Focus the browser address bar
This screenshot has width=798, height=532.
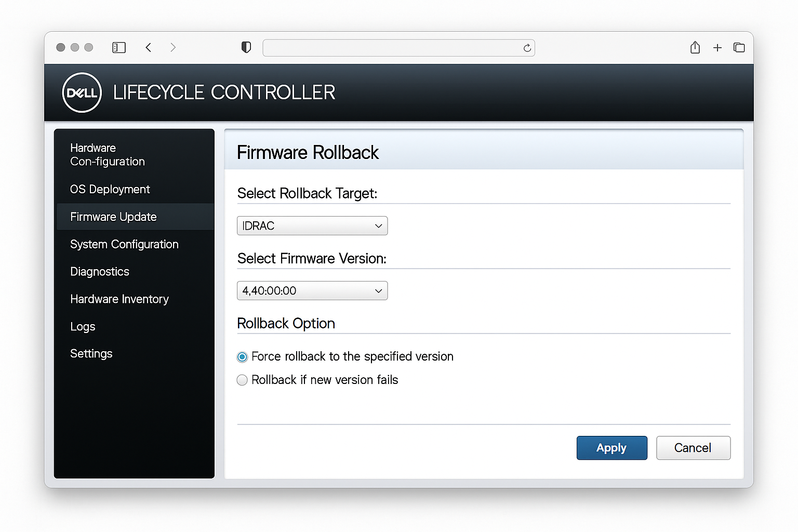(x=398, y=48)
